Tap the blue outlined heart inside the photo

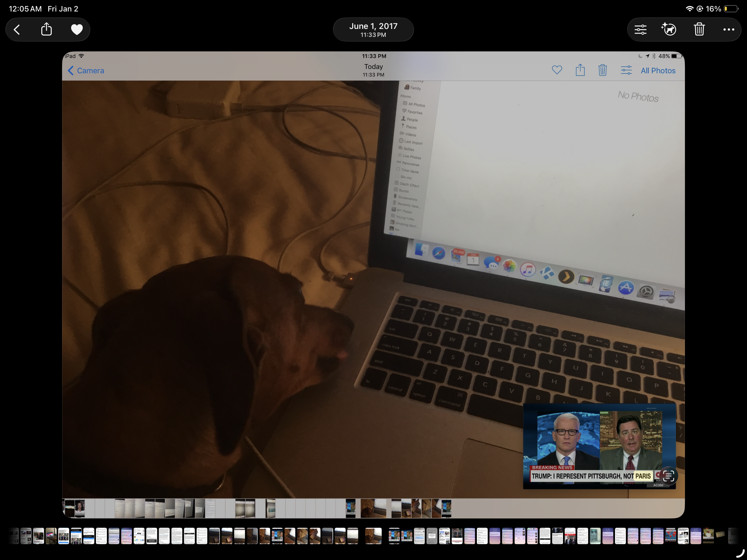point(557,70)
